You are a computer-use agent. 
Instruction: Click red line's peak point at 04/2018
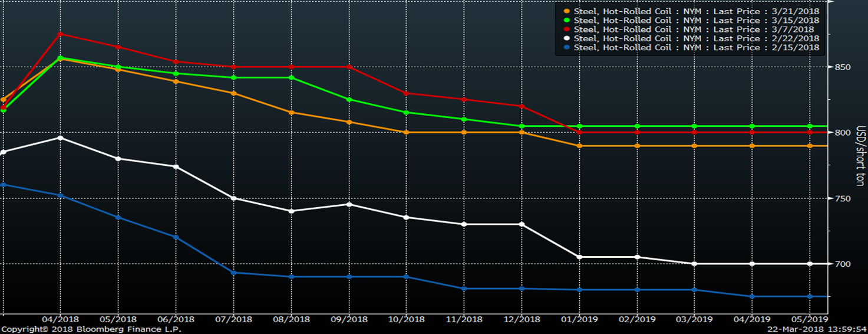tap(61, 34)
